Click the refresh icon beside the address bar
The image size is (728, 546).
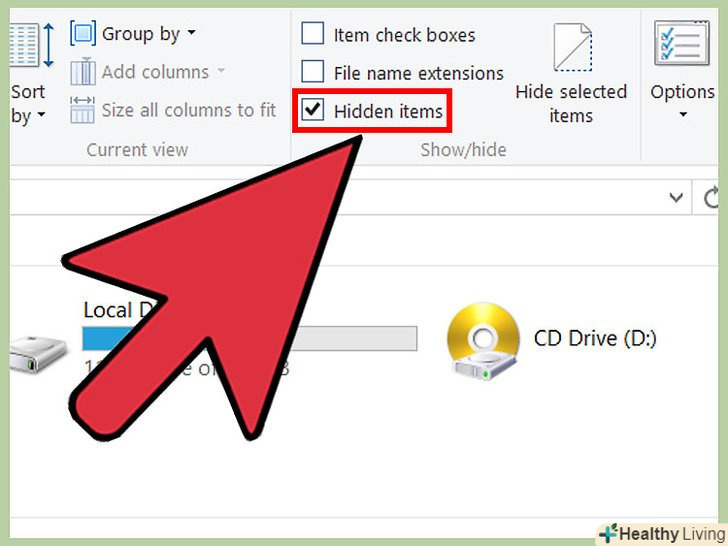click(710, 198)
